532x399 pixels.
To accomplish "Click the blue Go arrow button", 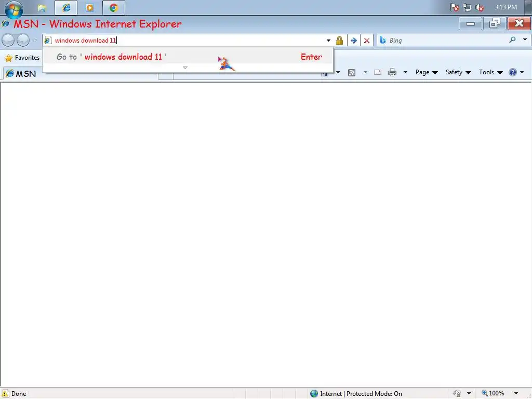I will [x=353, y=41].
